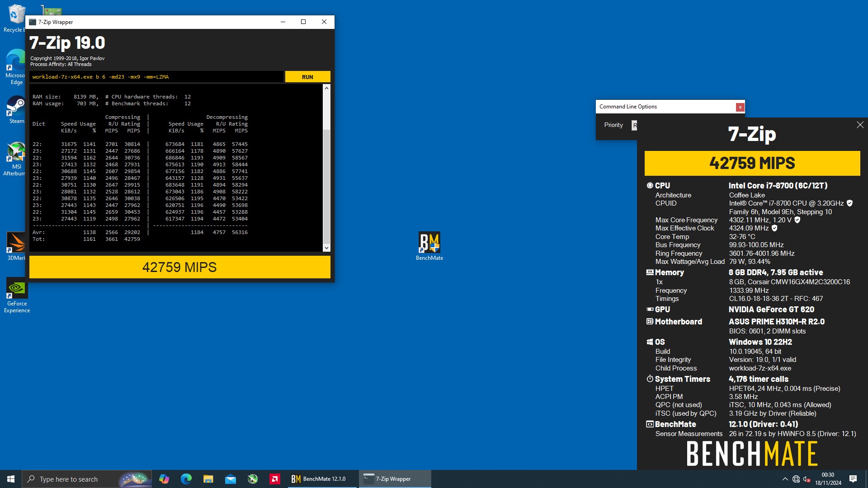Click the GPU section icon in results panel

[x=650, y=310]
